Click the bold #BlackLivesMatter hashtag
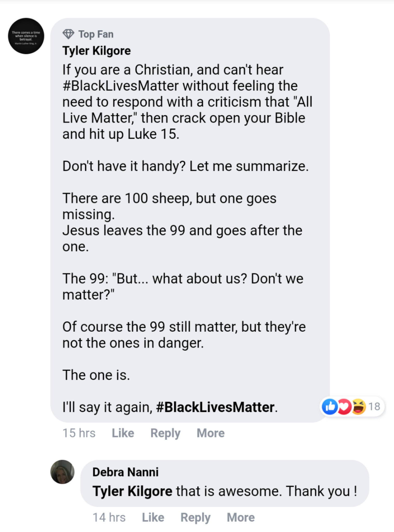Viewport: 394px width, 532px height. point(215,407)
